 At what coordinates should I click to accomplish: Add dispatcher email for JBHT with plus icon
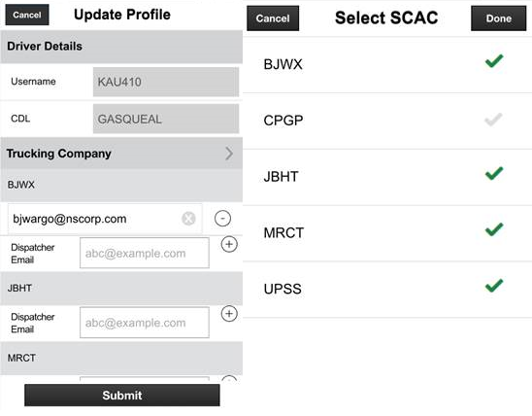[x=229, y=314]
